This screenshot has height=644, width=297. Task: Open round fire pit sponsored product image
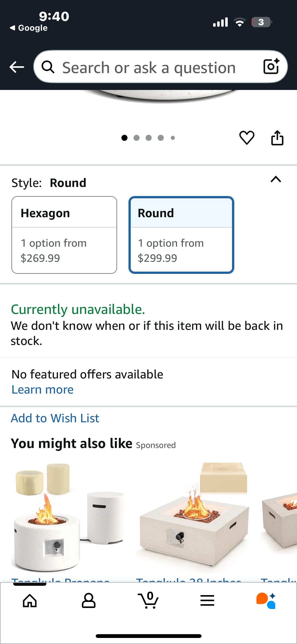(x=68, y=518)
